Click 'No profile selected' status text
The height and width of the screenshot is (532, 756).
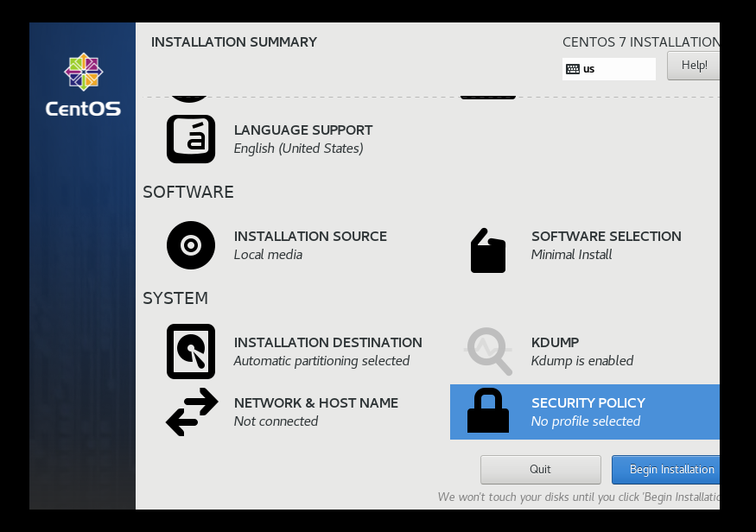(x=585, y=421)
